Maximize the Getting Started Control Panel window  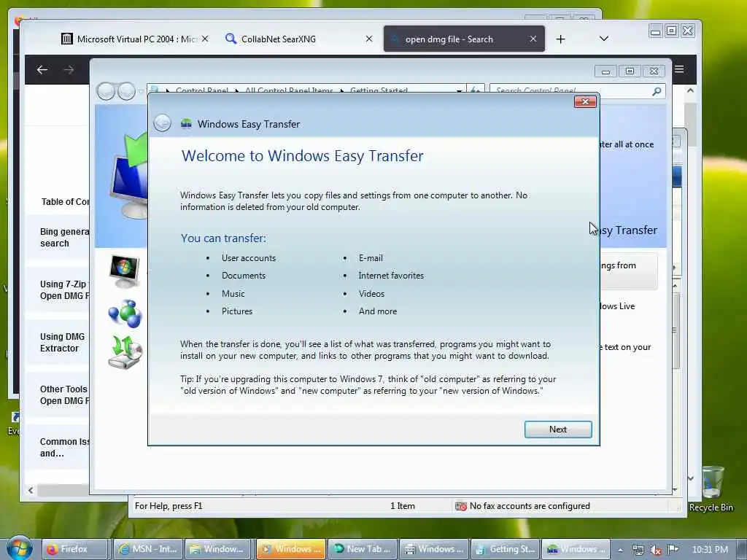pyautogui.click(x=630, y=71)
